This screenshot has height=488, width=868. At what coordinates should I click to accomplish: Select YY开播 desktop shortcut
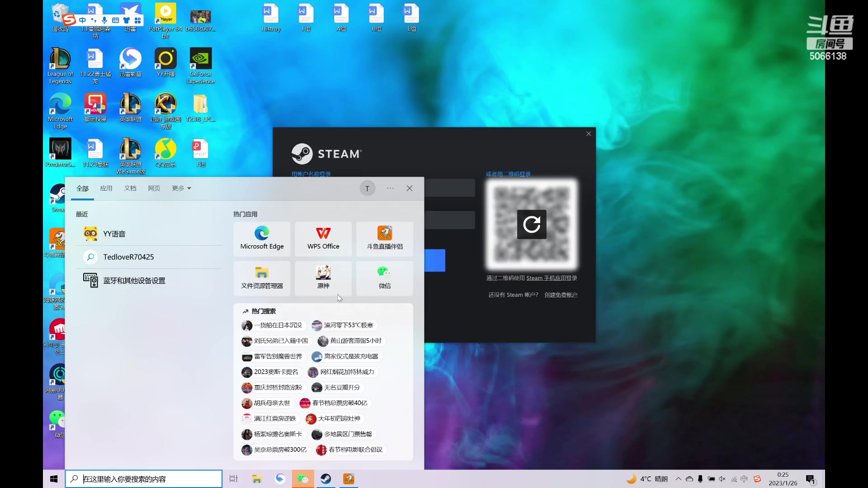[165, 62]
